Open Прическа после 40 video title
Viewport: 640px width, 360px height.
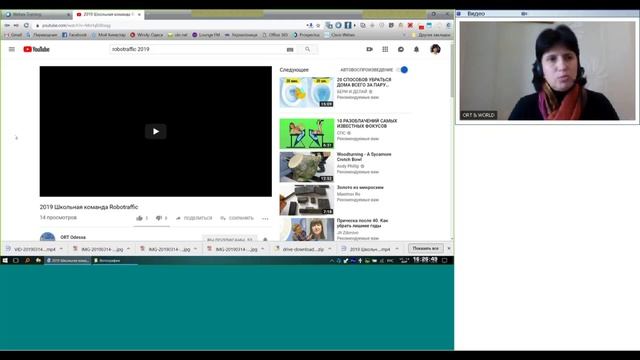click(362, 223)
